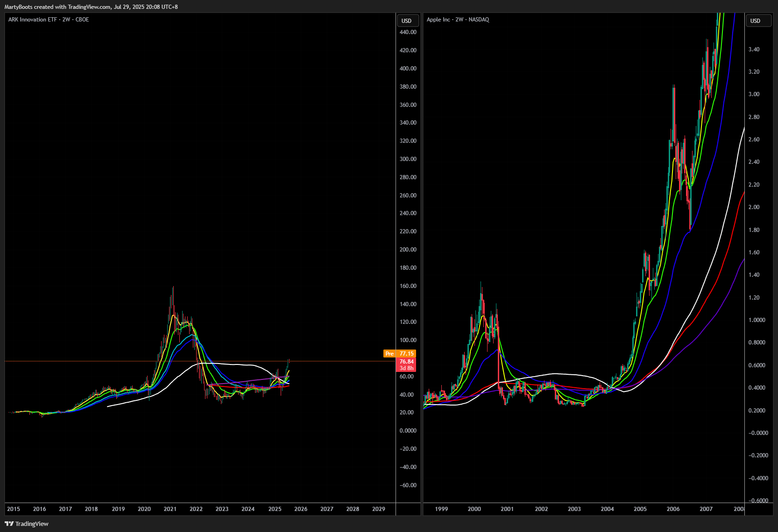Click 160.00 on the ARK price axis
The width and height of the screenshot is (778, 532).
coord(408,286)
